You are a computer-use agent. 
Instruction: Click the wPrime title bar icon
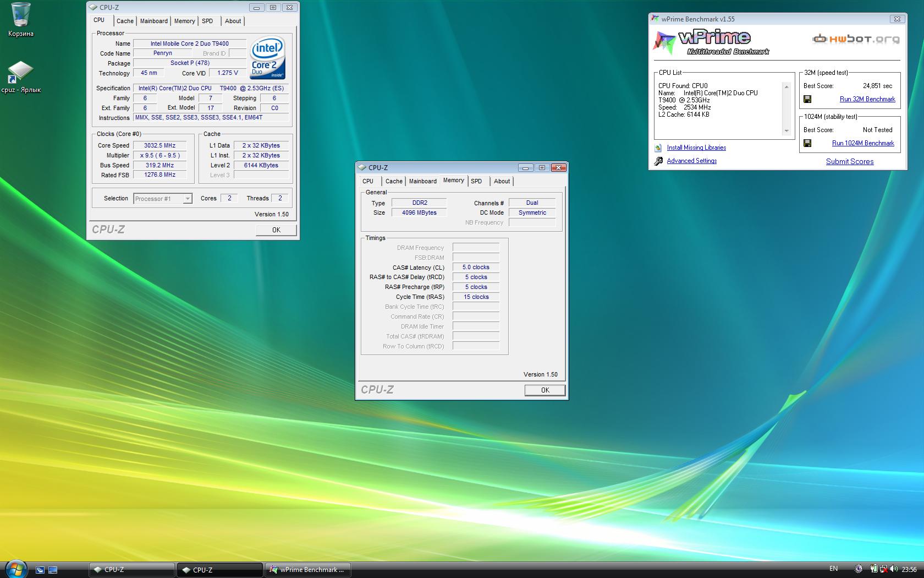tap(654, 19)
